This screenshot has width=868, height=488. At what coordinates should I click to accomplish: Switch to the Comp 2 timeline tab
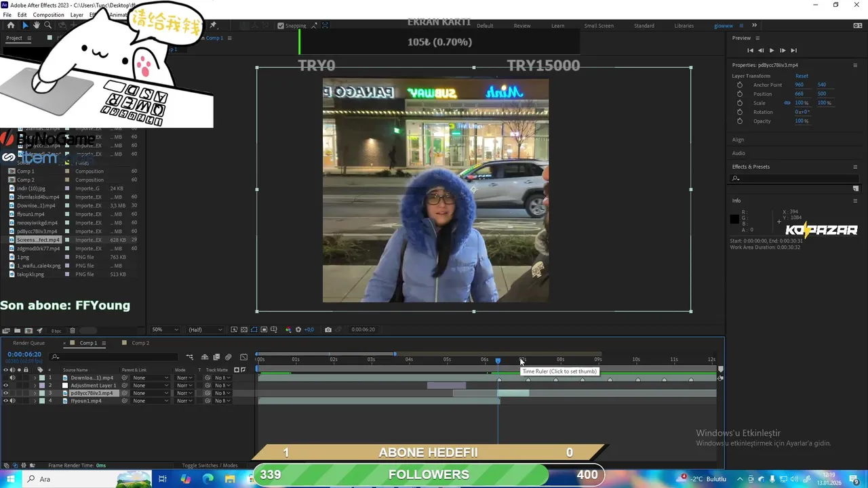tap(140, 343)
